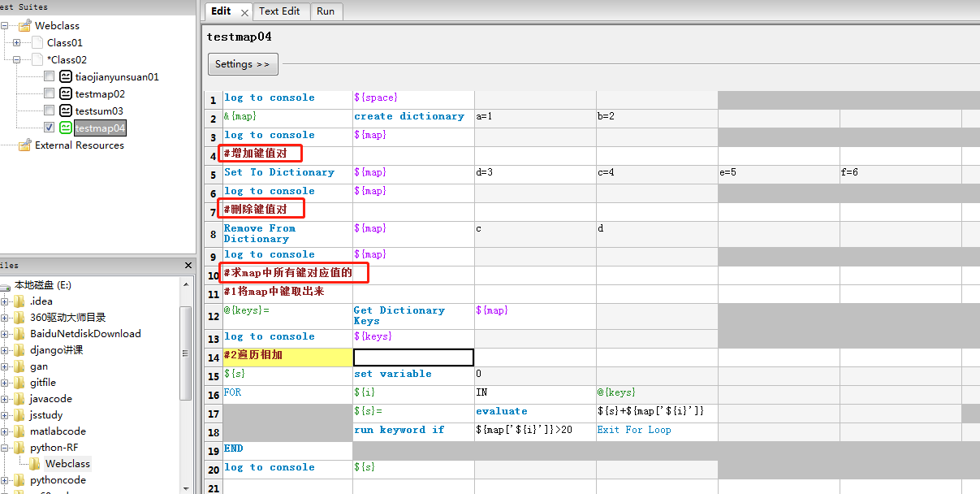Open the Run tab
The image size is (980, 494).
326,11
